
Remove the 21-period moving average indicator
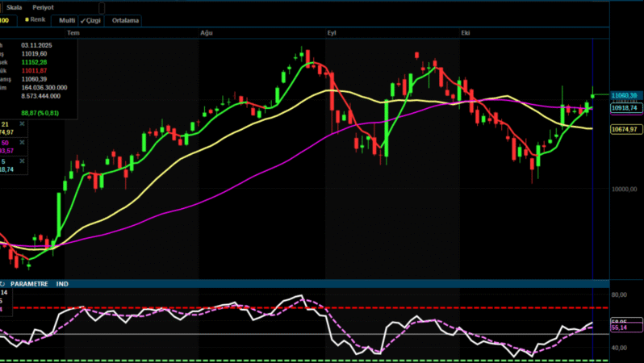(22, 124)
